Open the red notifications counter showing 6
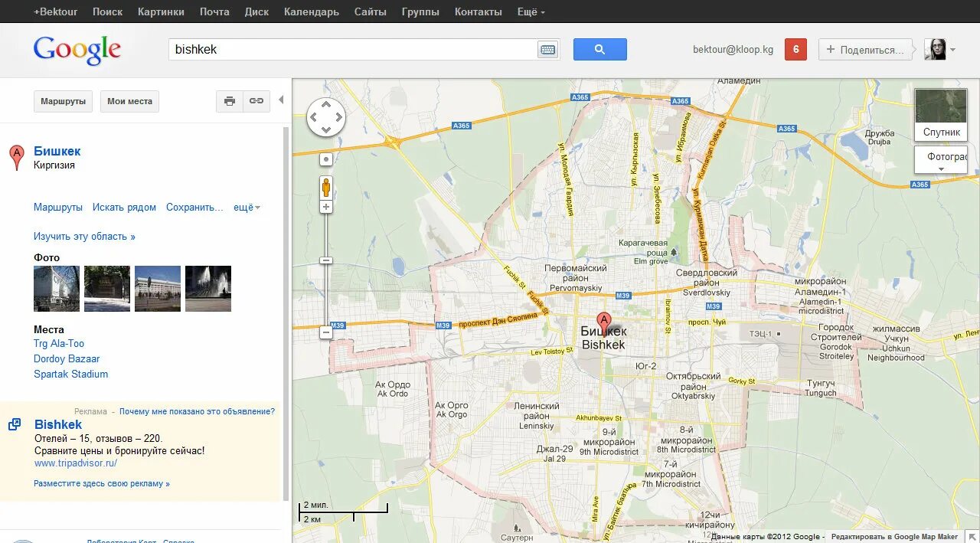Screen dimensions: 980x543 coord(795,50)
